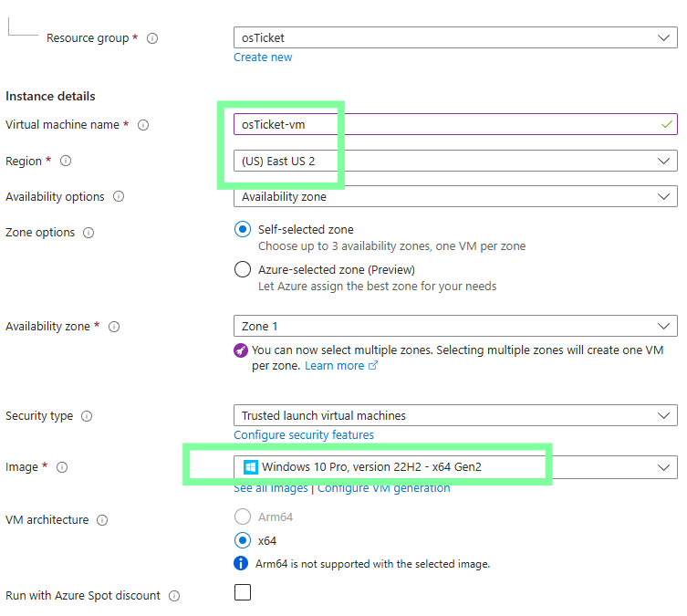The width and height of the screenshot is (687, 616).
Task: Show info tooltip for Zone options
Action: [88, 233]
